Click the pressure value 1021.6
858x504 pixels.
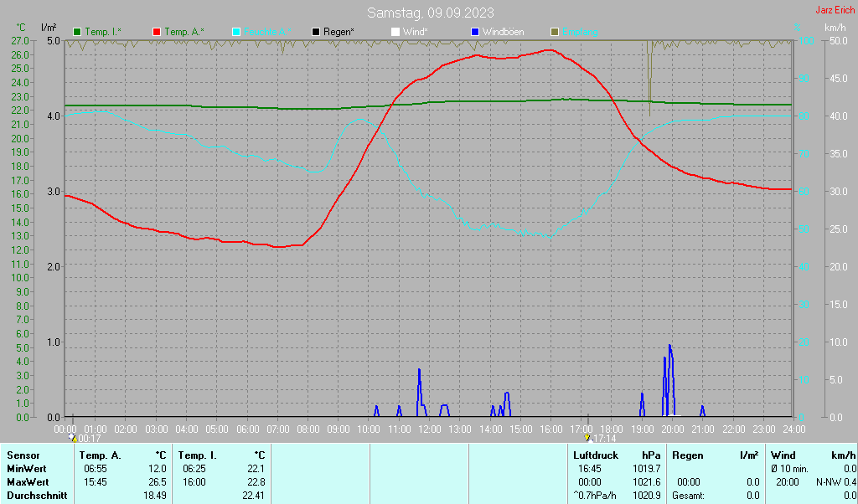(x=648, y=482)
